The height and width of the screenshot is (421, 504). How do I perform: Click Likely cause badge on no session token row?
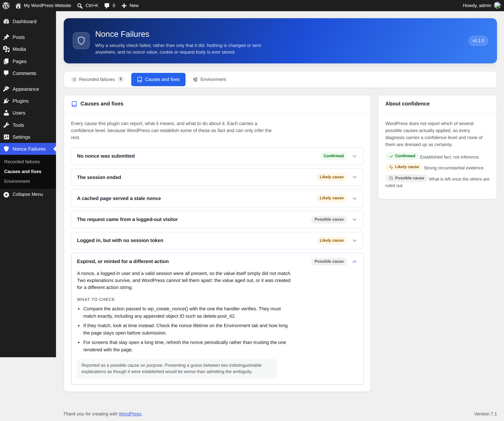point(332,240)
